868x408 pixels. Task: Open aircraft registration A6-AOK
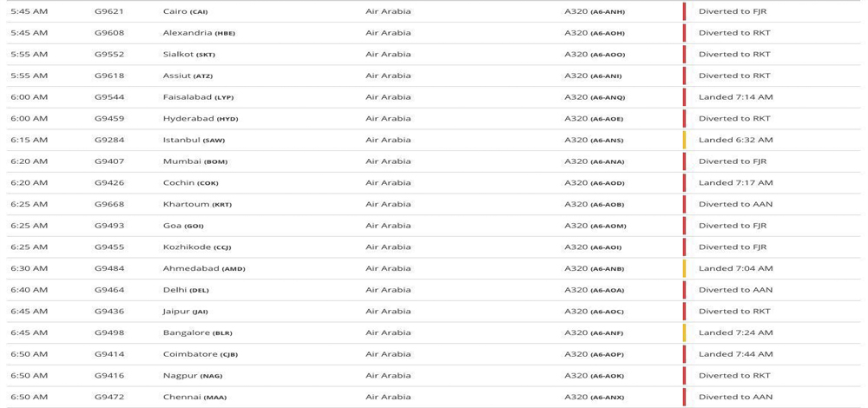[607, 376]
